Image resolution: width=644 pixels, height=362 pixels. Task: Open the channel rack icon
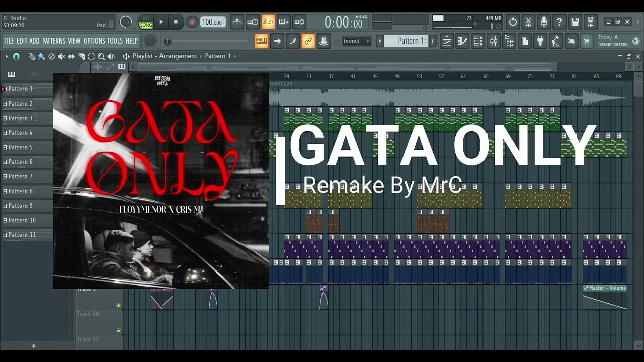(x=478, y=41)
